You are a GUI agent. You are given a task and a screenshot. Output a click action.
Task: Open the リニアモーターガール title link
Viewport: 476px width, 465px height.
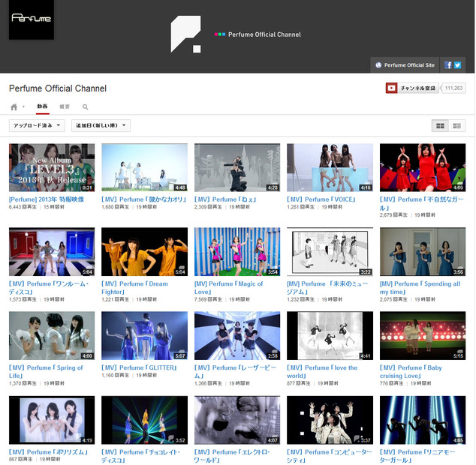click(x=417, y=456)
